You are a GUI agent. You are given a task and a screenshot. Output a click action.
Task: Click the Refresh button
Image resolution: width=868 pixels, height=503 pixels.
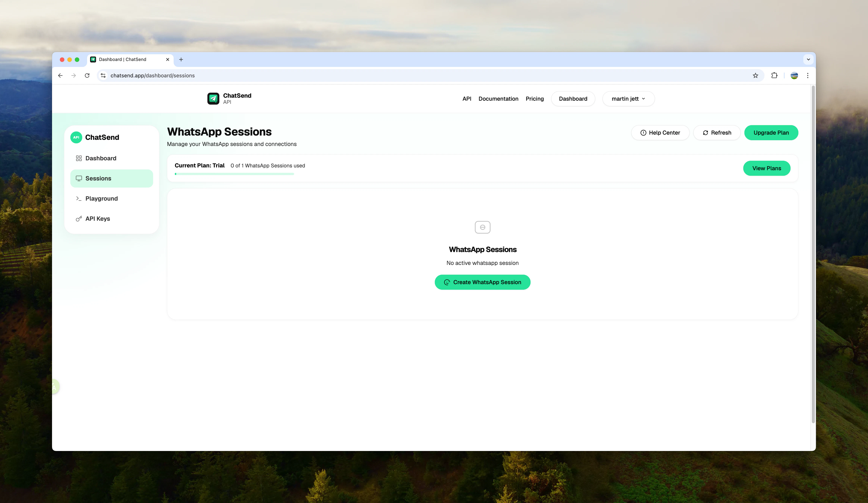click(717, 133)
